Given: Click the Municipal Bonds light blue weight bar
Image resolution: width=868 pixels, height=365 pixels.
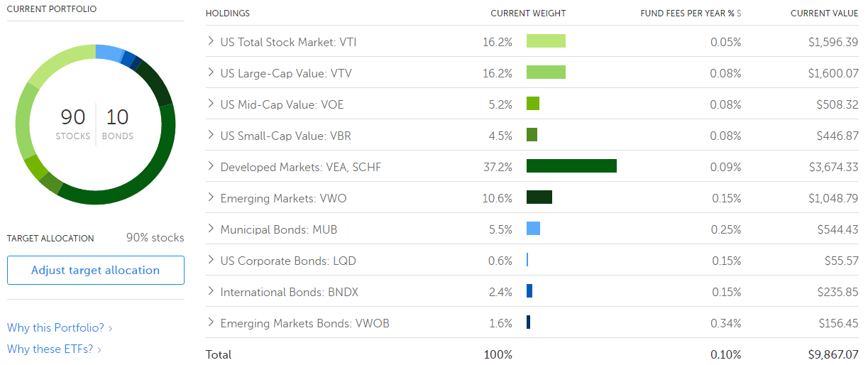Looking at the screenshot, I should click(533, 229).
